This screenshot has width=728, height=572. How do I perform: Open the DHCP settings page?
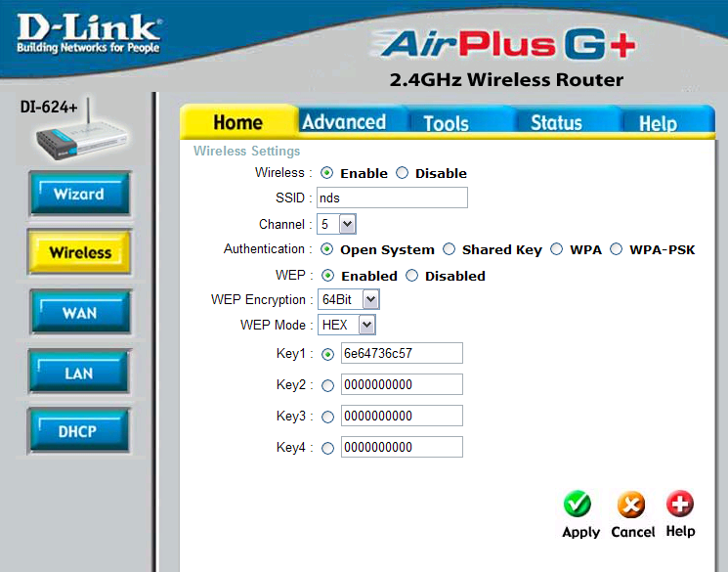click(x=78, y=431)
